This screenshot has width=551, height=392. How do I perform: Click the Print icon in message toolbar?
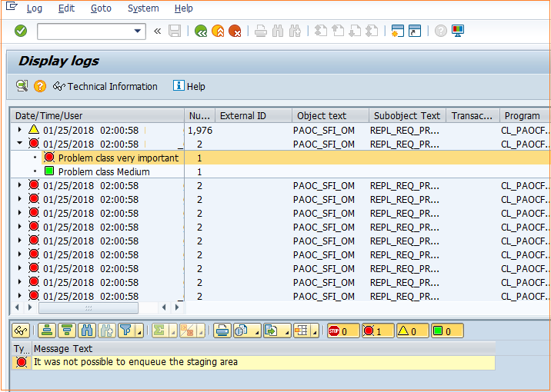coord(222,331)
